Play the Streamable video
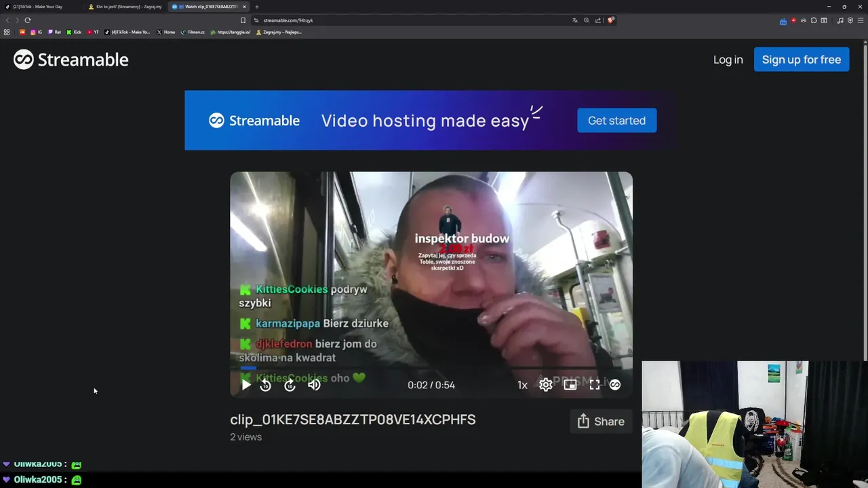Image resolution: width=868 pixels, height=488 pixels. [x=246, y=385]
